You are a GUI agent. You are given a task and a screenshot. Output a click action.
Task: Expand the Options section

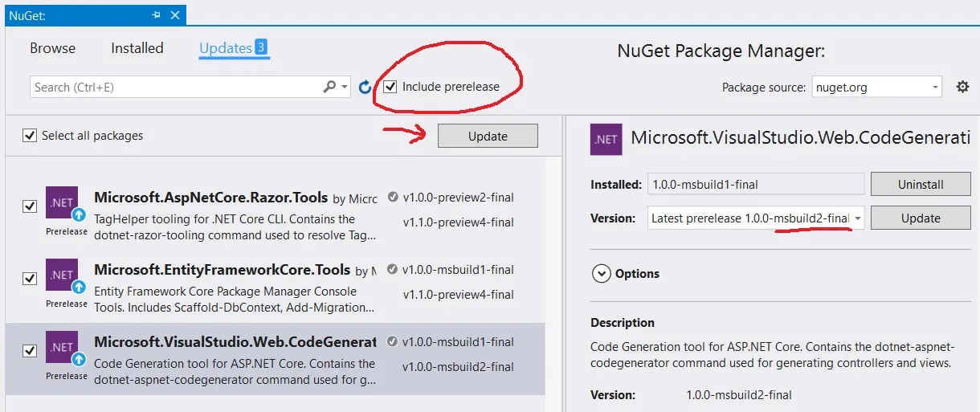(x=601, y=274)
